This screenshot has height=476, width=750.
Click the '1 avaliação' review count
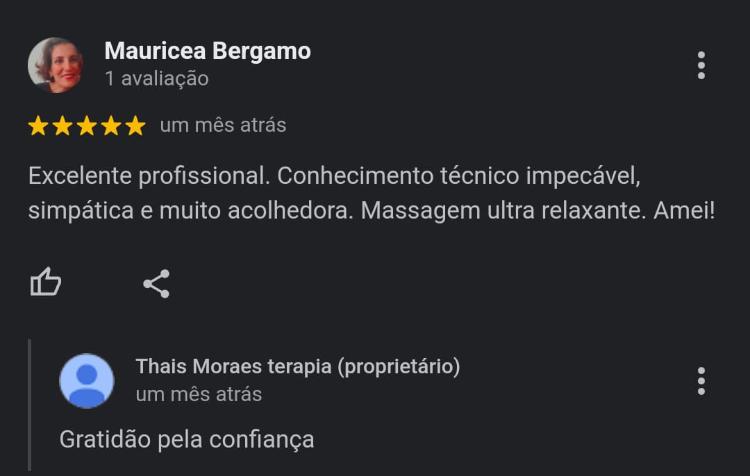[157, 78]
